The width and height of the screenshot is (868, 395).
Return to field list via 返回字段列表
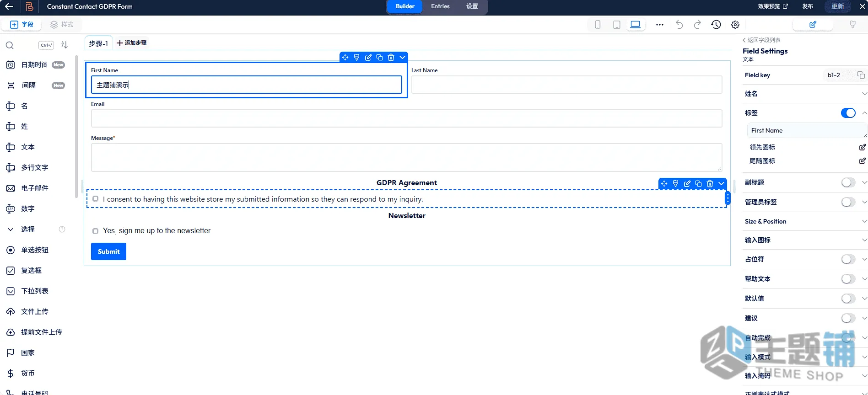[761, 40]
